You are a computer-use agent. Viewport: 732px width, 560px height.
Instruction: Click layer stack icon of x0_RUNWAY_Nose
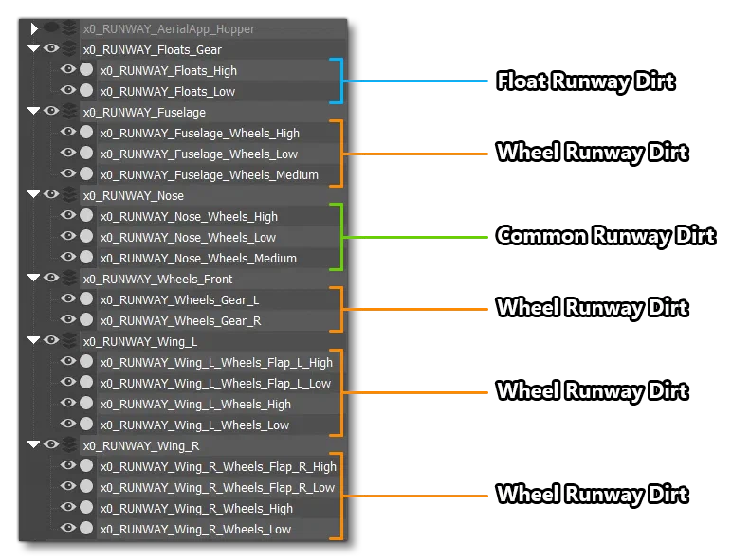click(x=69, y=194)
